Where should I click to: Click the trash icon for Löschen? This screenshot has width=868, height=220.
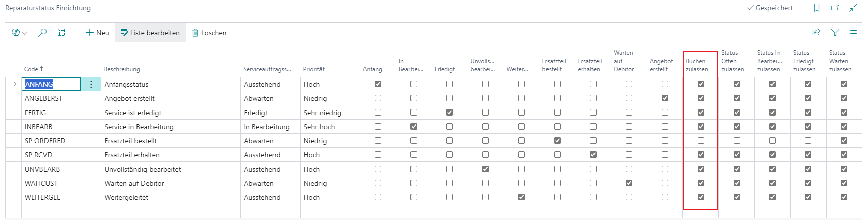195,33
